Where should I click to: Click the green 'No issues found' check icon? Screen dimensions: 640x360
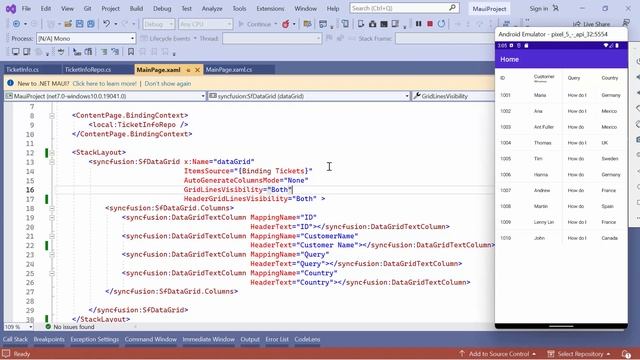48,327
